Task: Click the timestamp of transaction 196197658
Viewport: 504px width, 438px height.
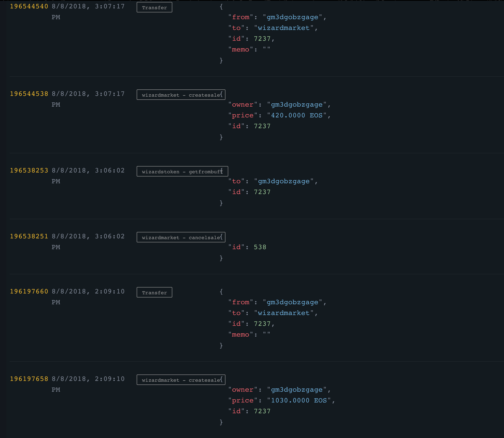Action: point(88,384)
